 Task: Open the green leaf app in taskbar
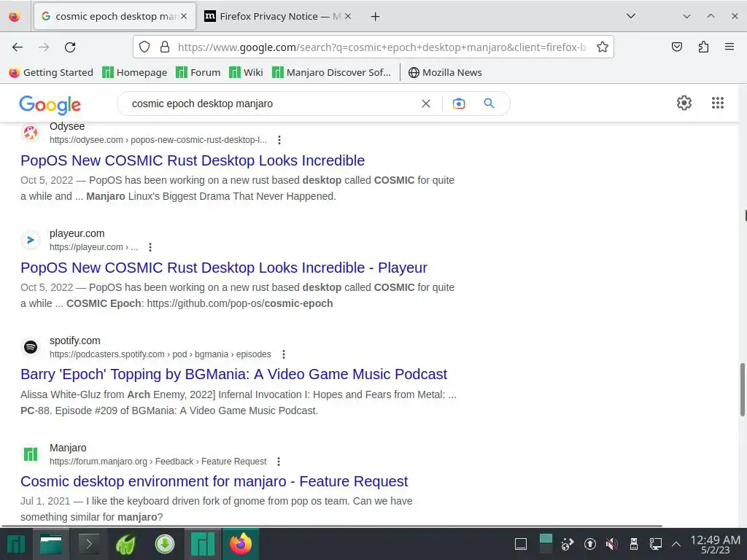pyautogui.click(x=125, y=544)
